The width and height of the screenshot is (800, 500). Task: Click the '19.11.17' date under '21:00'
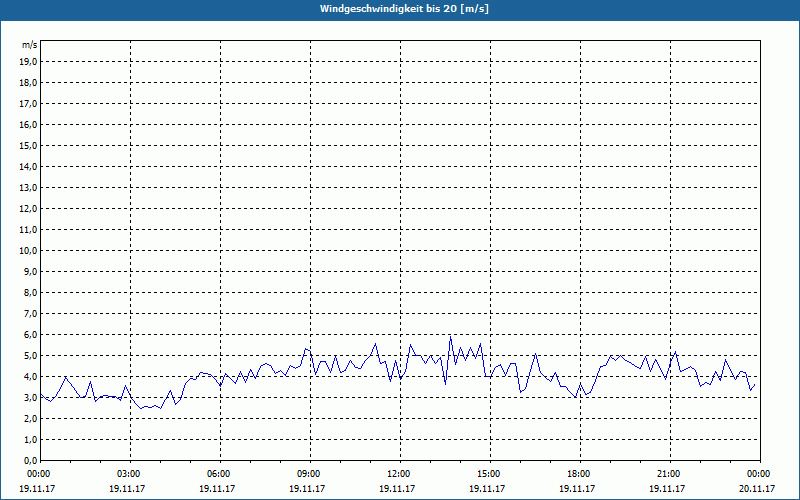pyautogui.click(x=667, y=488)
